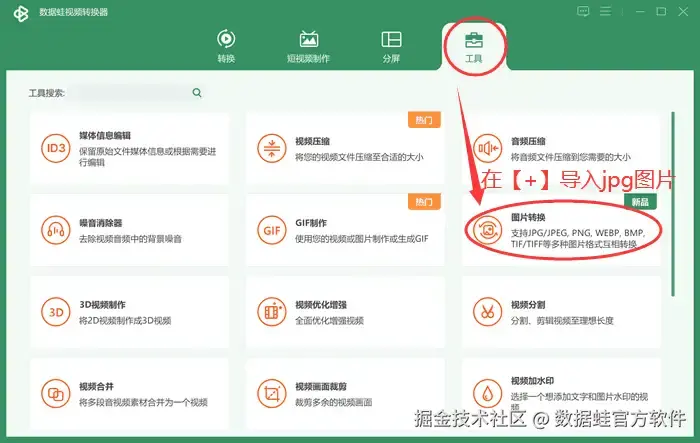Click the 数据蛙 app logo icon

[21, 13]
